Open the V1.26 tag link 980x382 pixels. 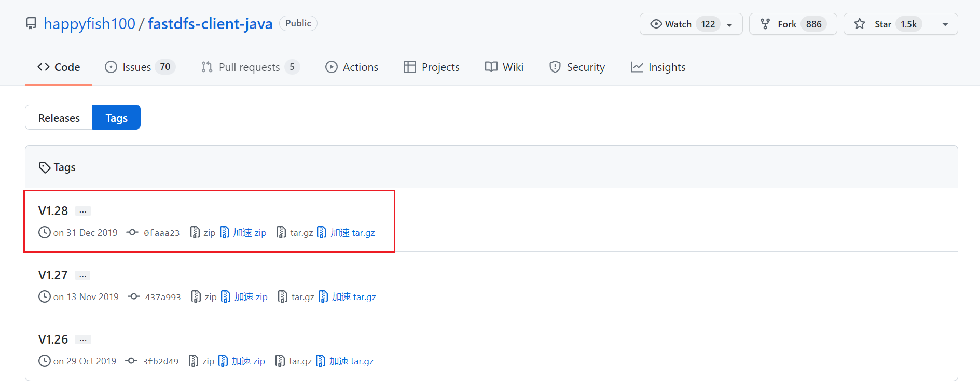point(53,339)
